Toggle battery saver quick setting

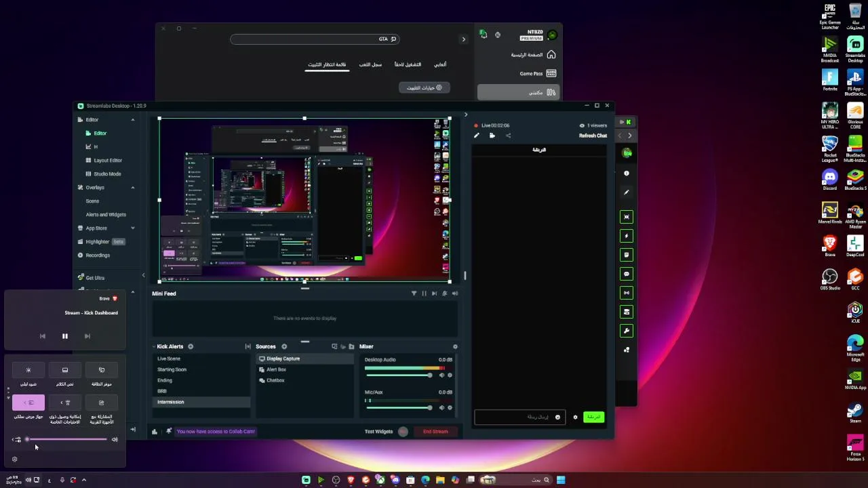tap(102, 370)
